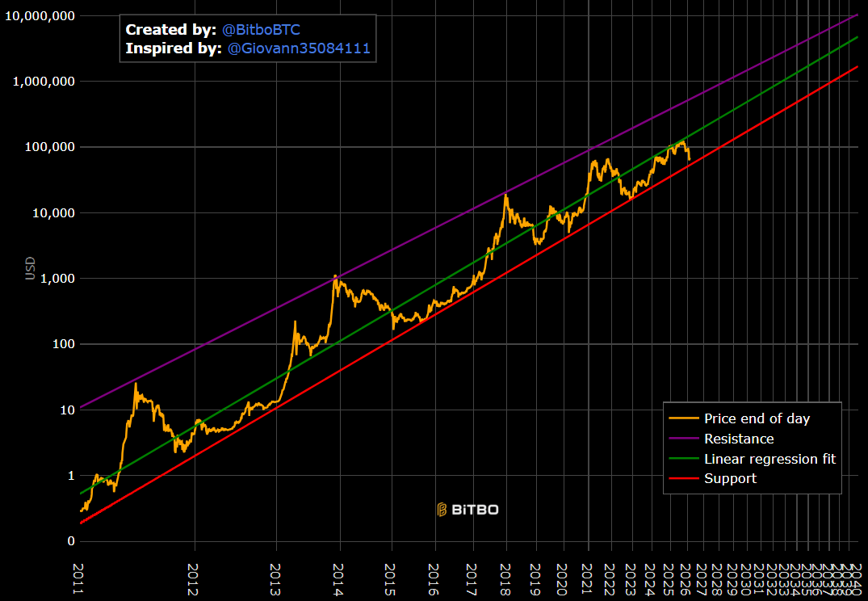
Task: Click the 2016 year label on x-axis
Action: click(x=434, y=579)
